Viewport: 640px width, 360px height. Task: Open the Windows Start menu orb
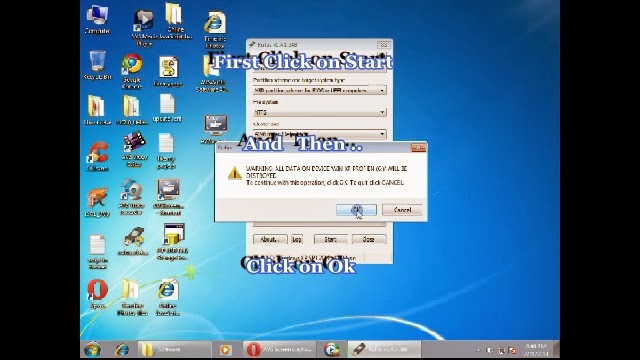93,350
